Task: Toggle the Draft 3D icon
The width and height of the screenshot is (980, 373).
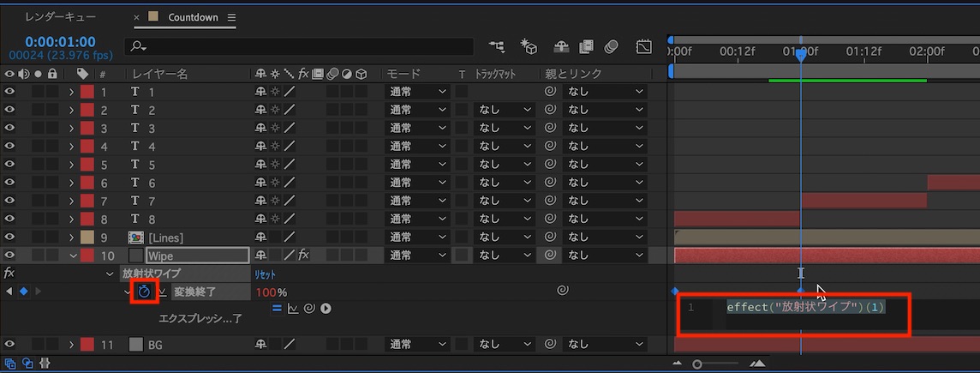Action: point(529,46)
